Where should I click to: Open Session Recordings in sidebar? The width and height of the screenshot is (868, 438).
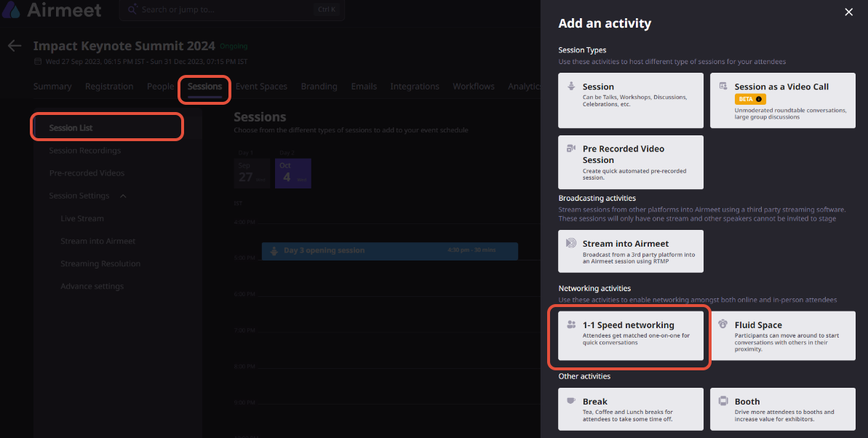[84, 151]
